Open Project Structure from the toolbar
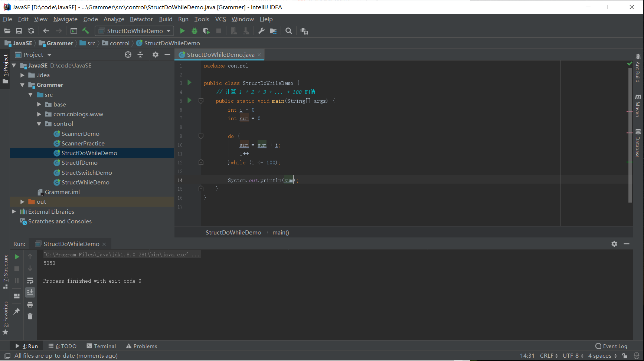Screen dimensions: 644x361 coord(273,31)
